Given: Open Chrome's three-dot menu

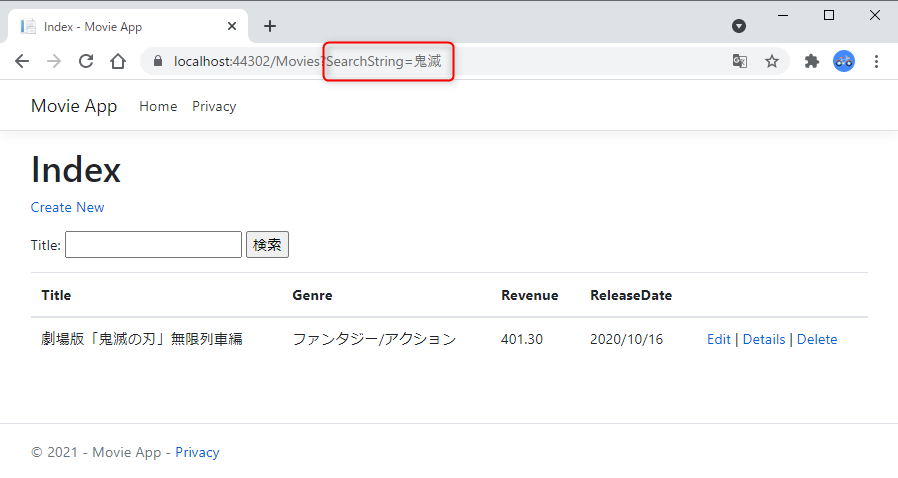Looking at the screenshot, I should (876, 61).
